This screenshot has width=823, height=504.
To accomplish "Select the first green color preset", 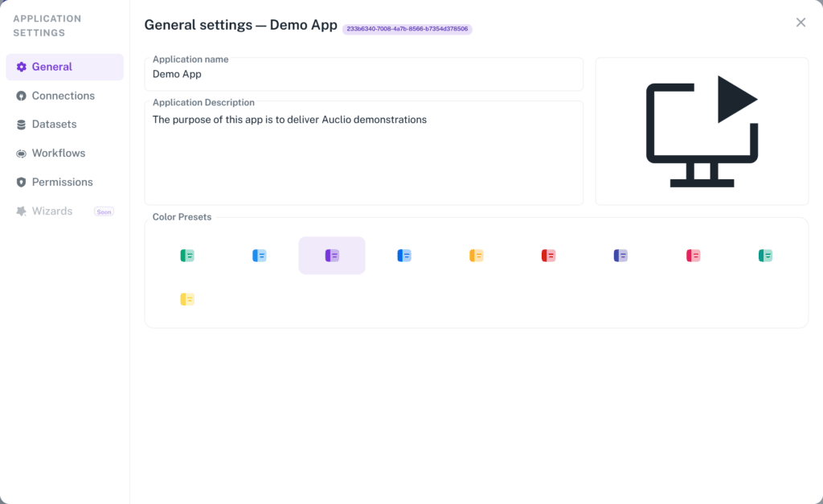I will pyautogui.click(x=187, y=256).
